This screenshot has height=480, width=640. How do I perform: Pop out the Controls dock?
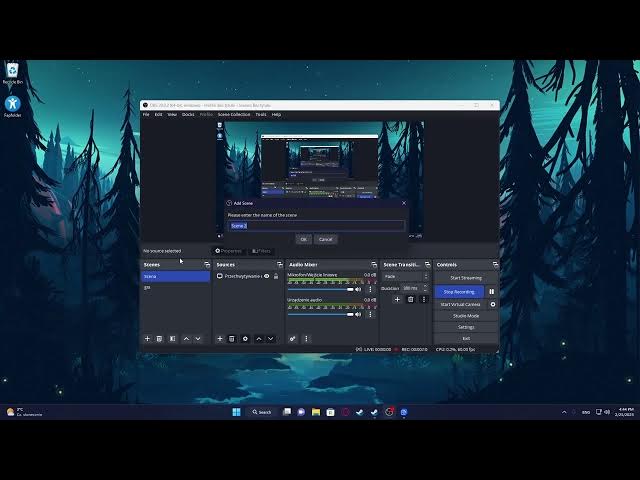point(495,264)
